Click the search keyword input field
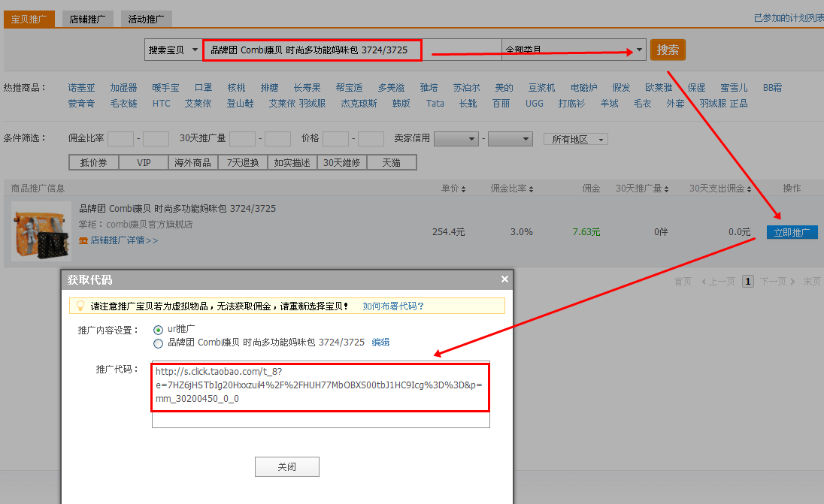Viewport: 824px width, 504px height. tap(352, 50)
